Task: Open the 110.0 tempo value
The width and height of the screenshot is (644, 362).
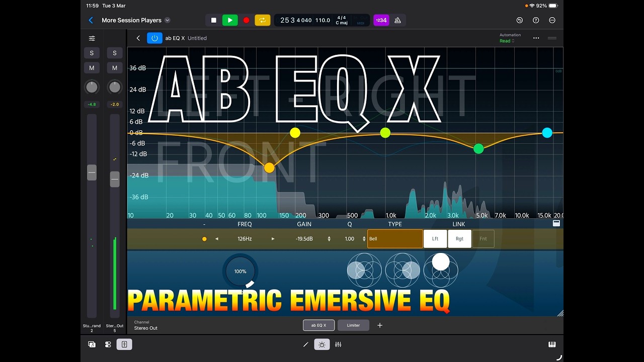Action: click(323, 20)
